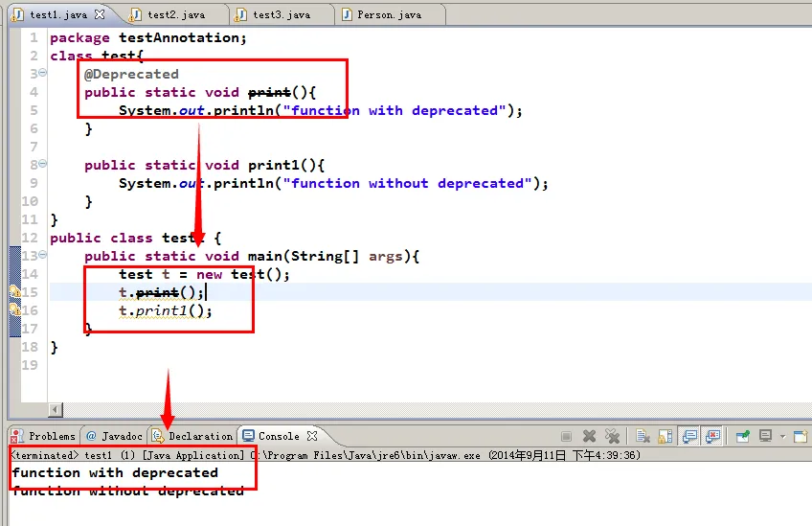Switch to the Person.java editor tab
The image size is (812, 526).
click(x=389, y=14)
